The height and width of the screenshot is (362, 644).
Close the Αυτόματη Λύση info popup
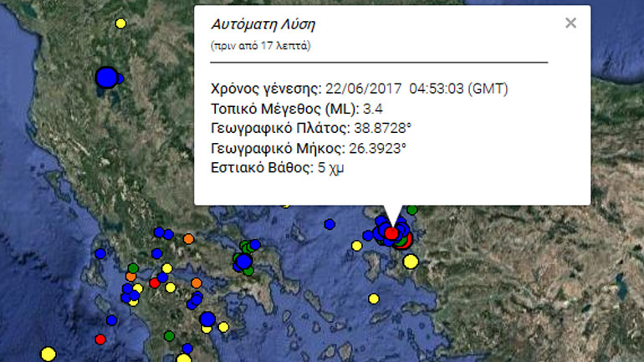pyautogui.click(x=570, y=23)
